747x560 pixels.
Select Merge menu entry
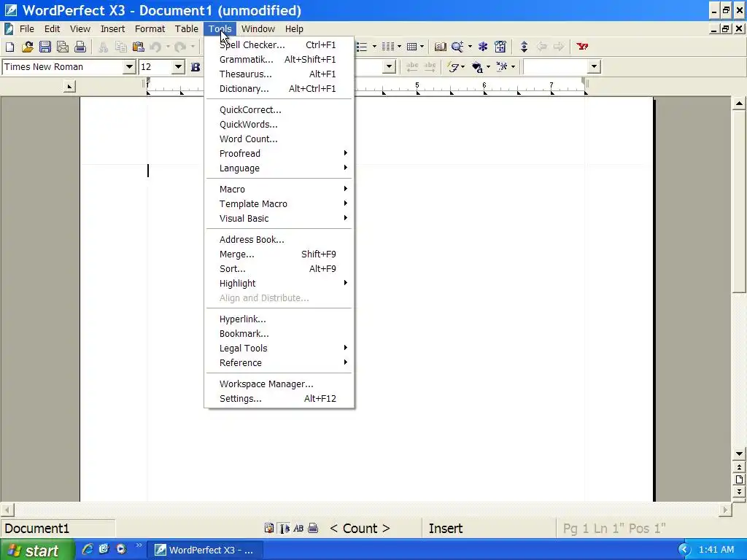pos(279,254)
